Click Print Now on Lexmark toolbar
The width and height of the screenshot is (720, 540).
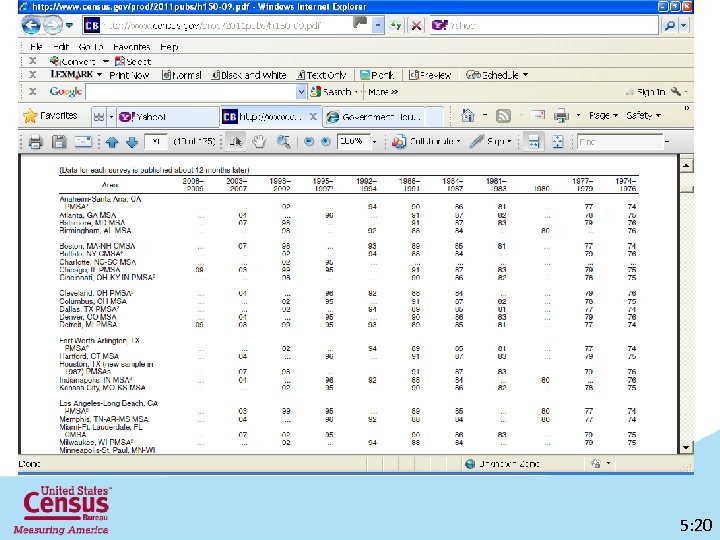click(x=129, y=75)
